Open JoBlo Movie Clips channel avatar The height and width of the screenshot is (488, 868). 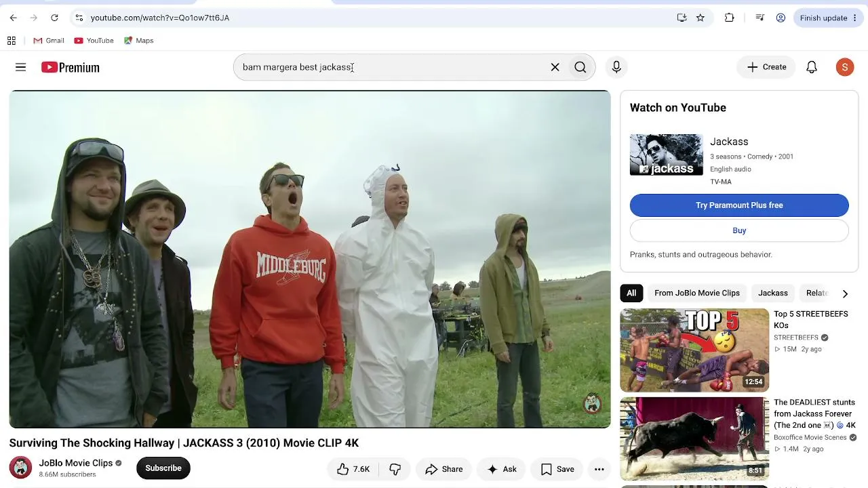point(20,468)
